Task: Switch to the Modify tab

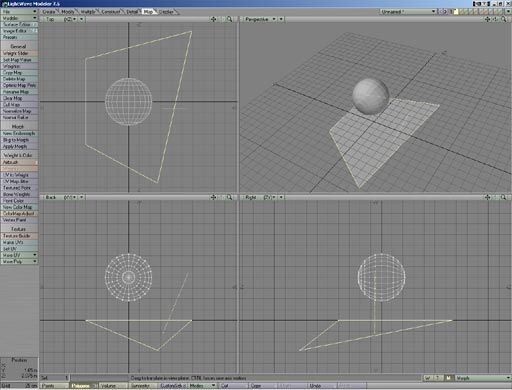Action: pos(68,12)
